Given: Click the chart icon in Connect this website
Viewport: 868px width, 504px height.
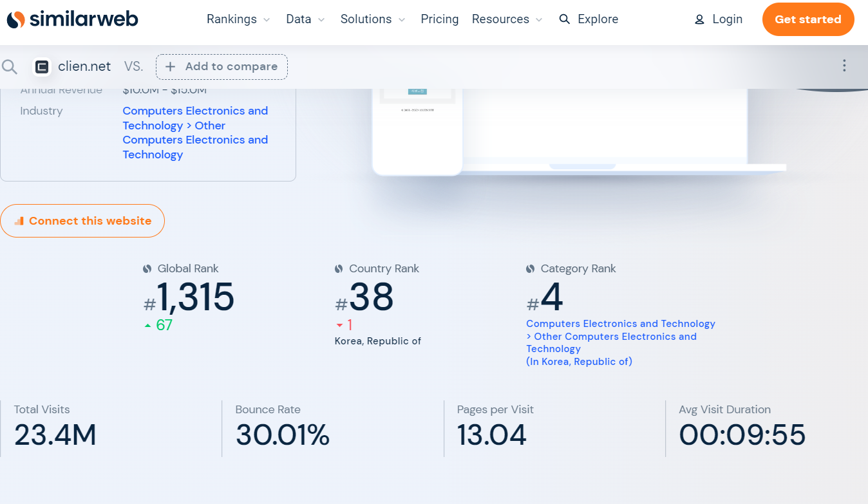Looking at the screenshot, I should [x=19, y=221].
